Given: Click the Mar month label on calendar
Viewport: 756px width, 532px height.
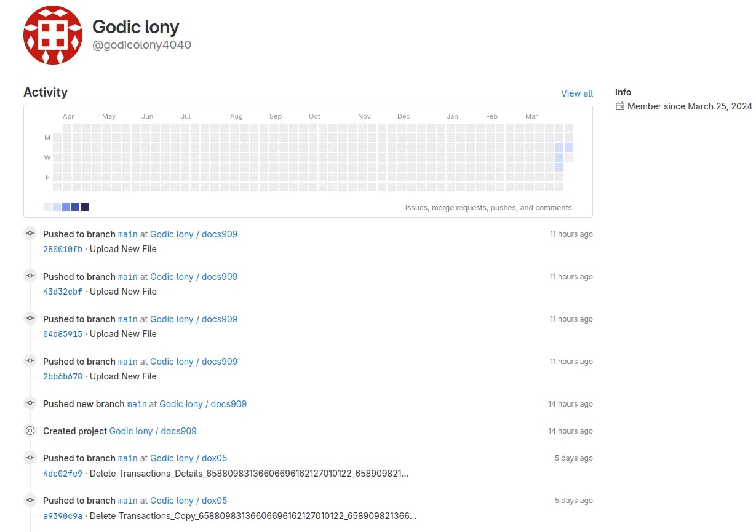Looking at the screenshot, I should (x=531, y=116).
